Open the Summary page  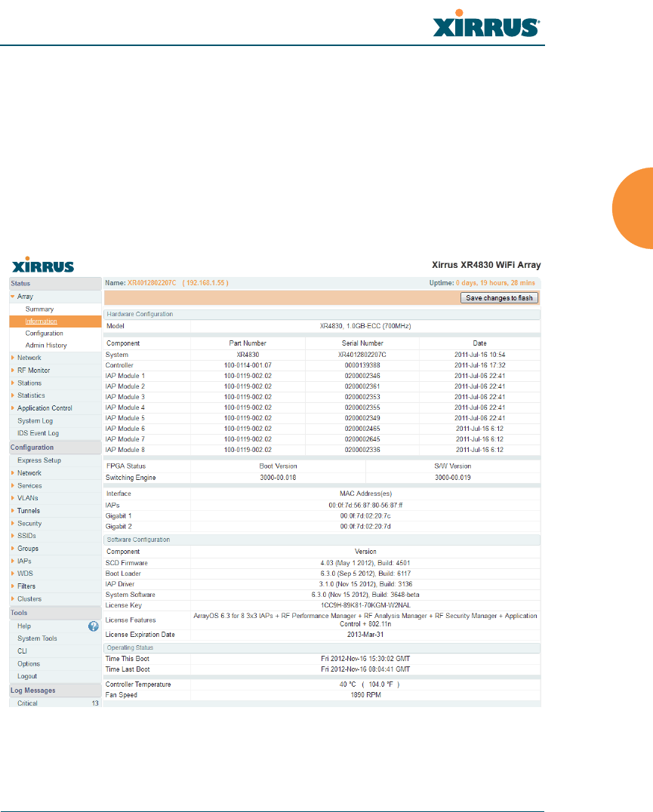[39, 309]
